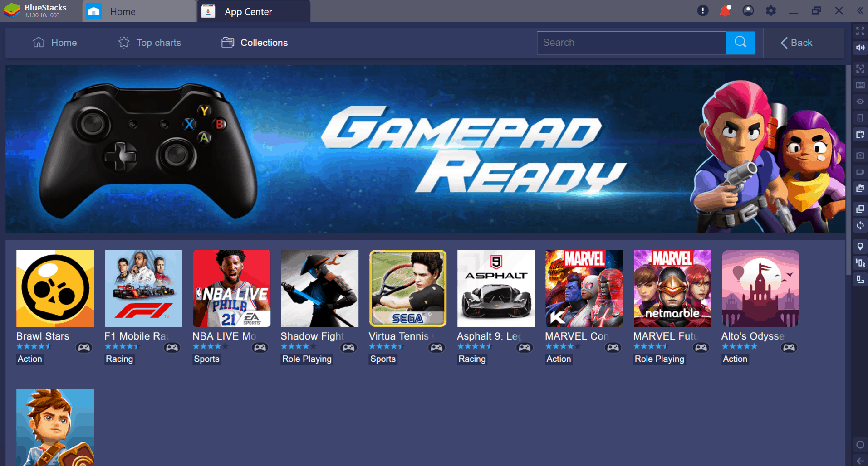Open user account icon

point(748,10)
